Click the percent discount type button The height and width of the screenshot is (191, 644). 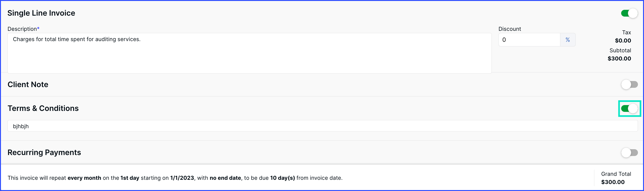pyautogui.click(x=568, y=40)
